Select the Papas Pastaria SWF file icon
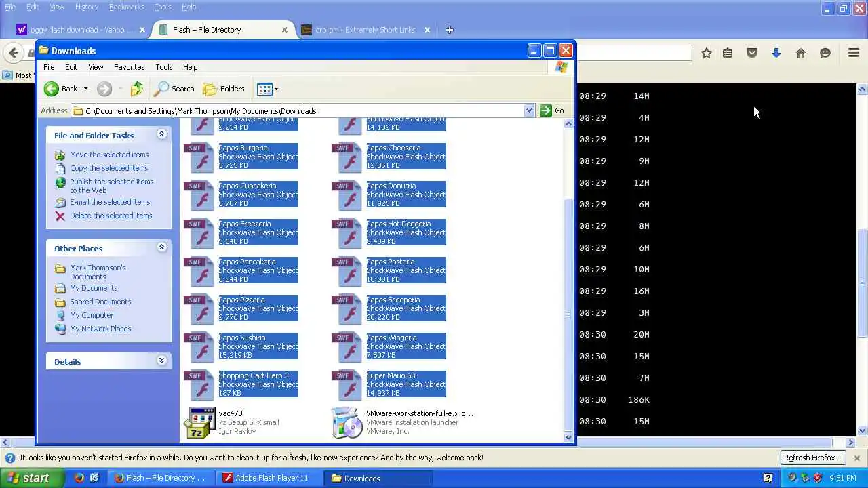 click(x=347, y=271)
